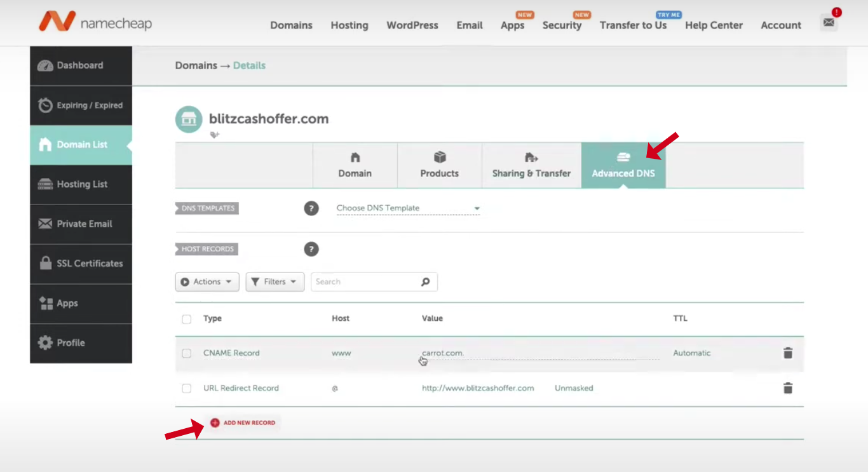The height and width of the screenshot is (472, 868).
Task: Open the Security top menu
Action: (x=562, y=25)
